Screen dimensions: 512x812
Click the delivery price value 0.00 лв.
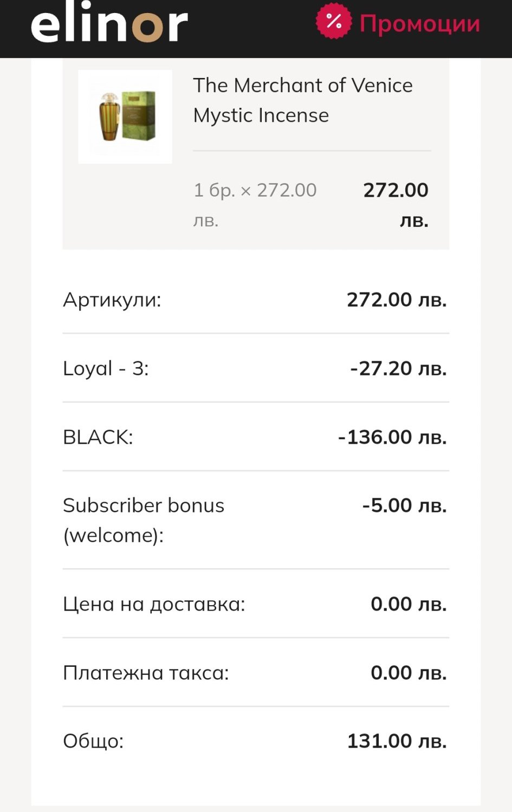point(409,604)
